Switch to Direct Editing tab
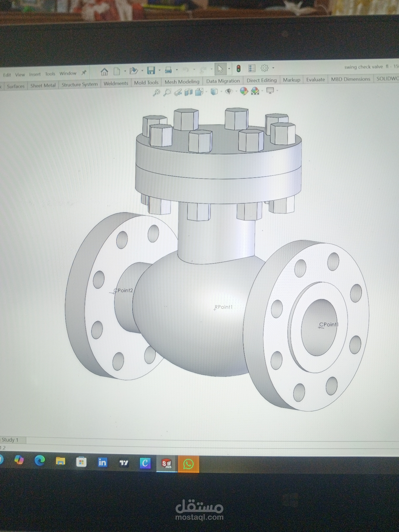This screenshot has width=399, height=532. [262, 80]
